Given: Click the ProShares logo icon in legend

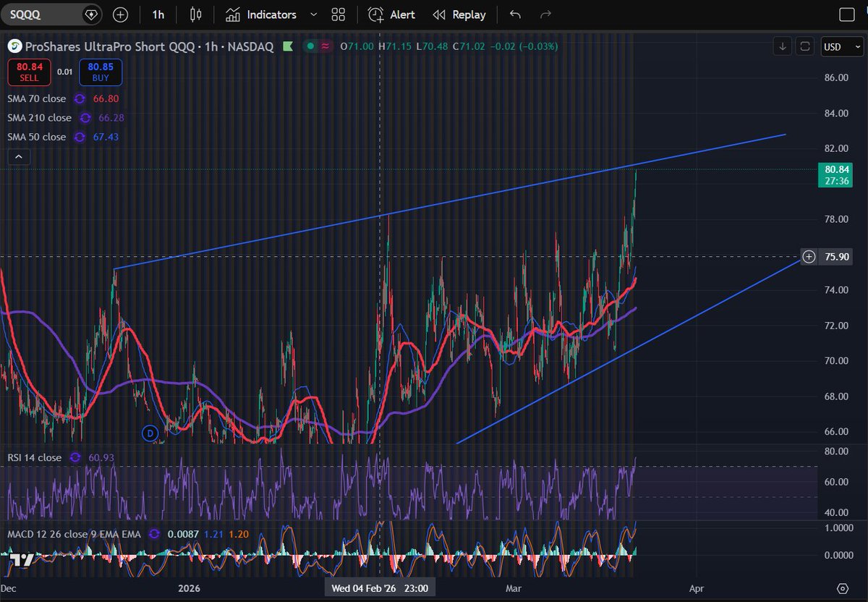Looking at the screenshot, I should (14, 46).
